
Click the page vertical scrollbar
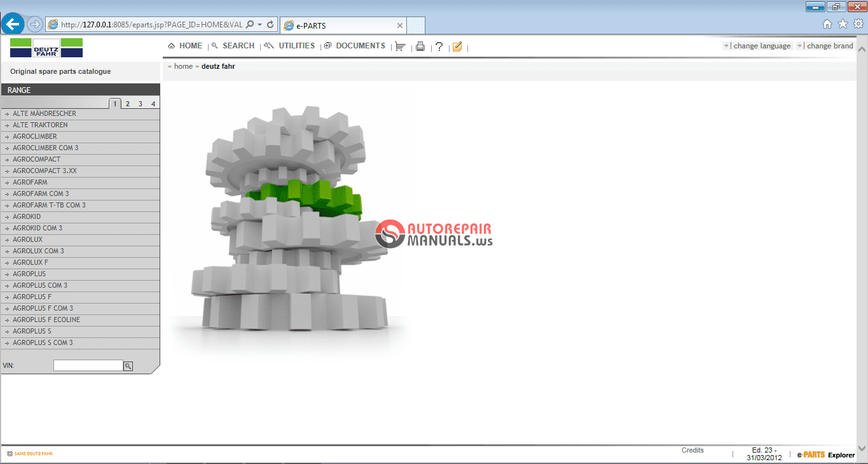tap(862, 248)
